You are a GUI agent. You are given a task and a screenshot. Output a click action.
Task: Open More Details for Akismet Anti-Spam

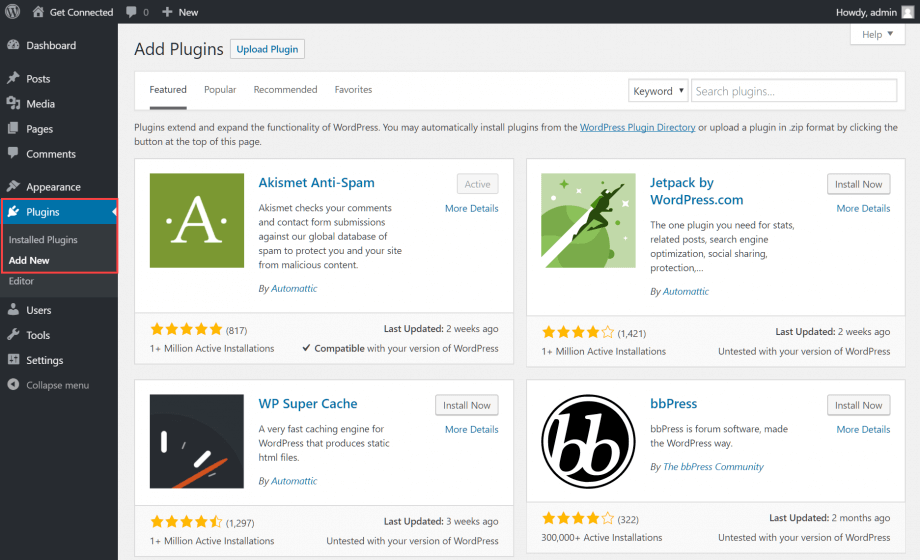pos(472,208)
